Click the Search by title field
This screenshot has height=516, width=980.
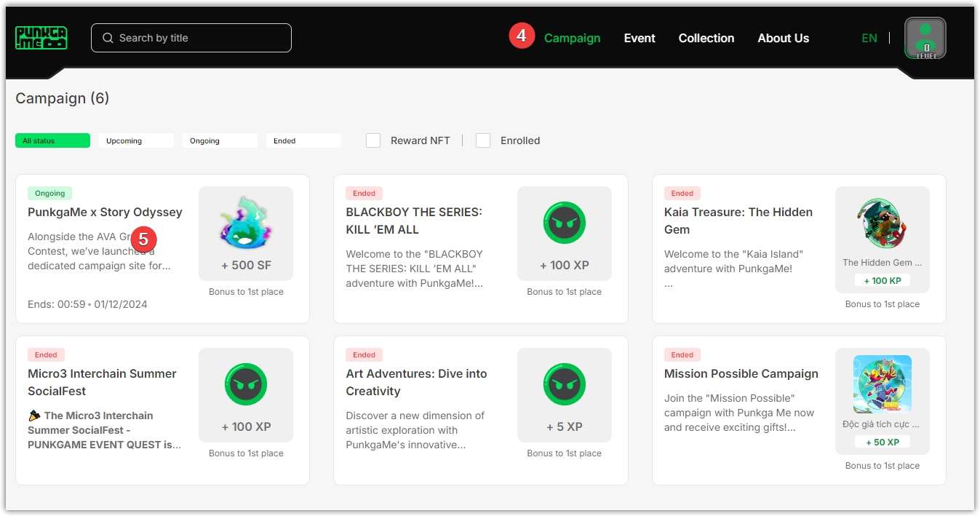200,38
